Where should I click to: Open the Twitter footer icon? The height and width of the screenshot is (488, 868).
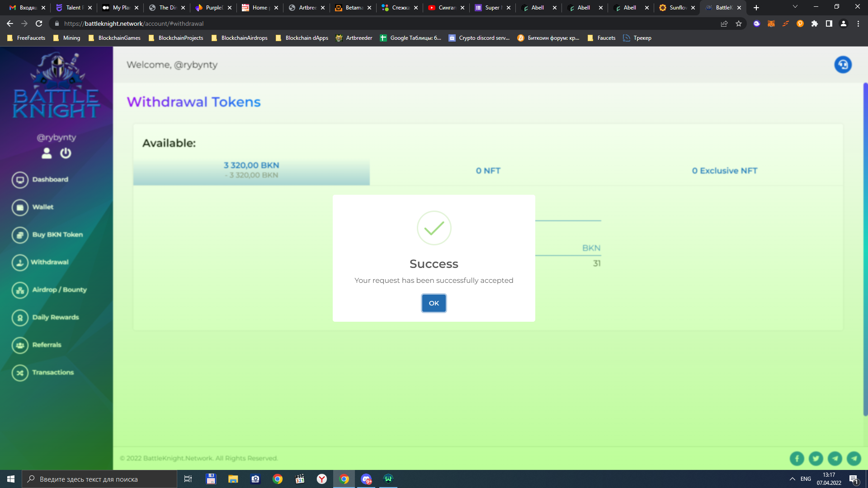[816, 459]
